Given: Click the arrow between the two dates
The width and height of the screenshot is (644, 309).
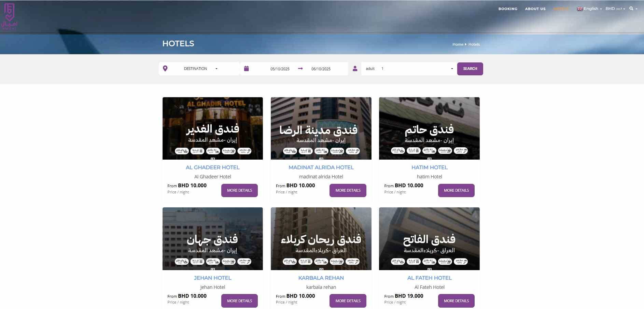Looking at the screenshot, I should click(x=300, y=69).
